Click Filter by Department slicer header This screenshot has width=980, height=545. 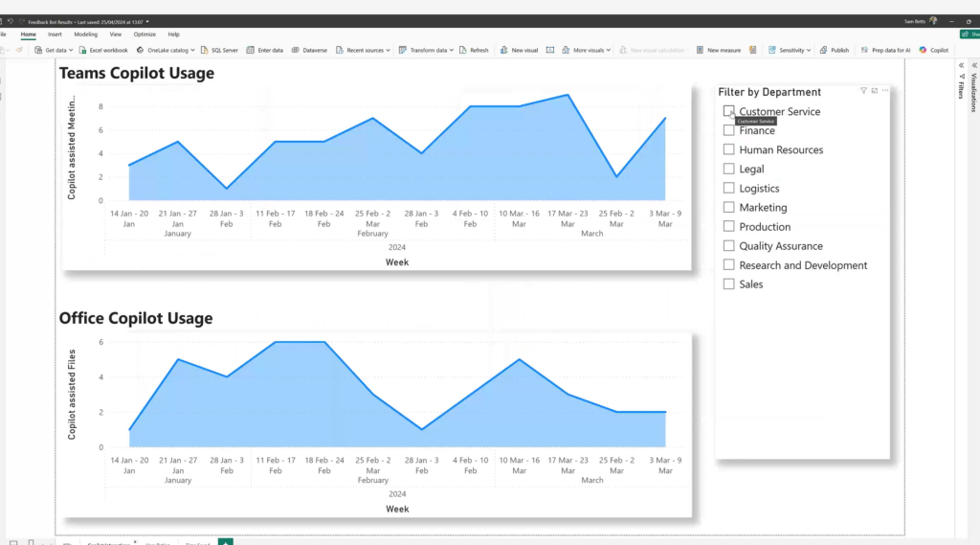click(769, 92)
